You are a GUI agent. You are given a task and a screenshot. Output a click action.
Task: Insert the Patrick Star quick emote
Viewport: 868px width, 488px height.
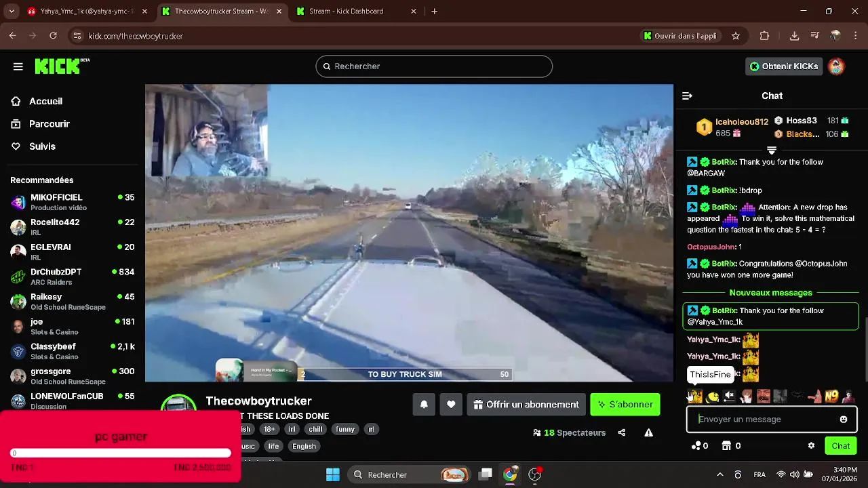(x=814, y=396)
